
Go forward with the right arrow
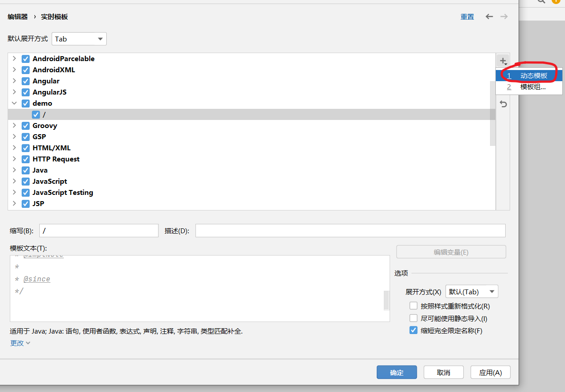504,17
